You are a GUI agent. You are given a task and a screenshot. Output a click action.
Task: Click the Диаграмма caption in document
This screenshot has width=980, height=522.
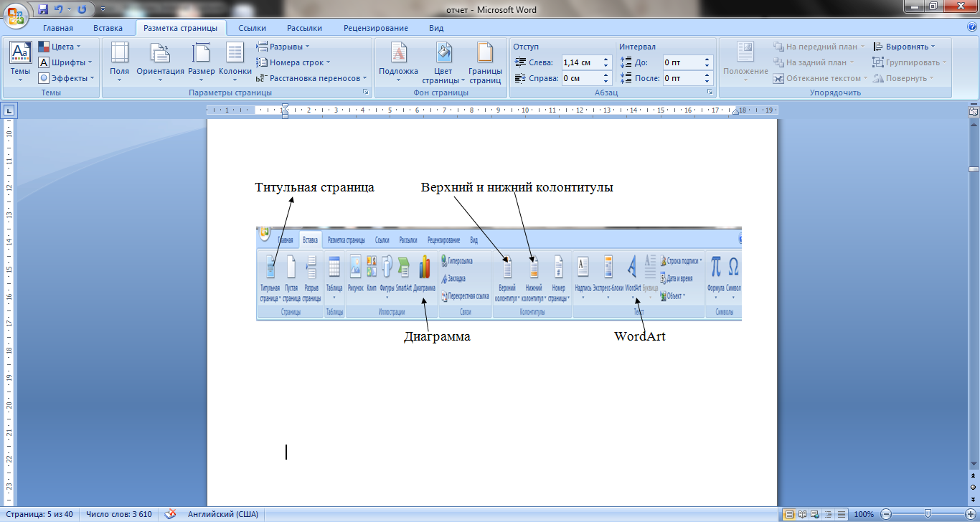(x=437, y=336)
